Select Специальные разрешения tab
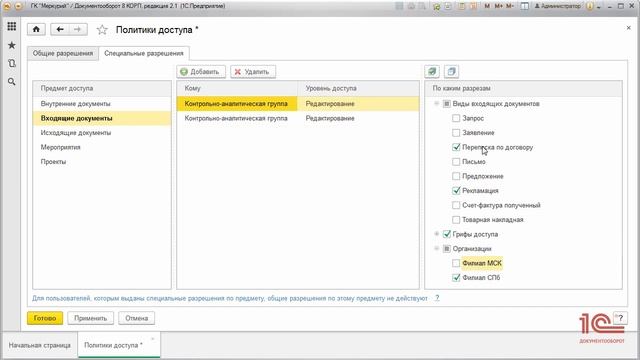Screen dimensions: 640x360 [144, 53]
